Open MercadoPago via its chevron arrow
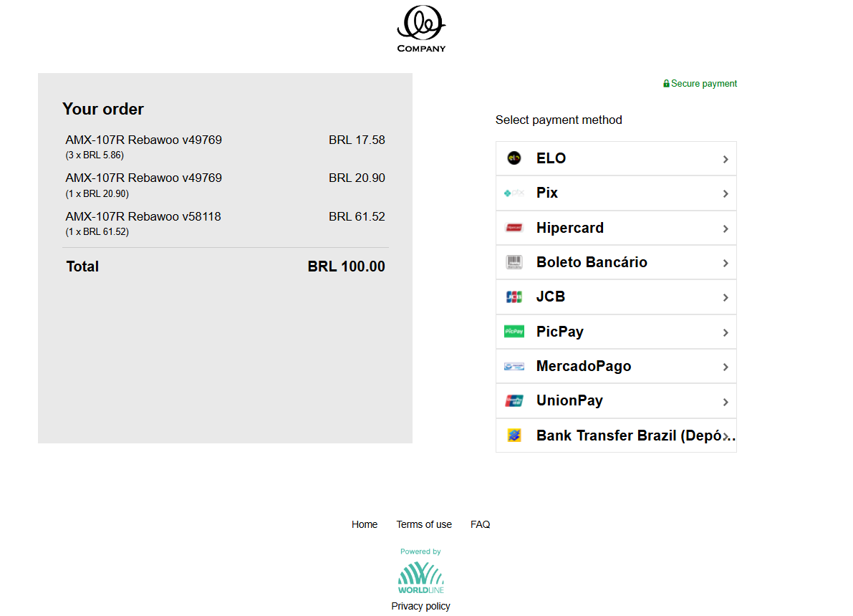Screen dimensions: 853x616 (x=726, y=367)
